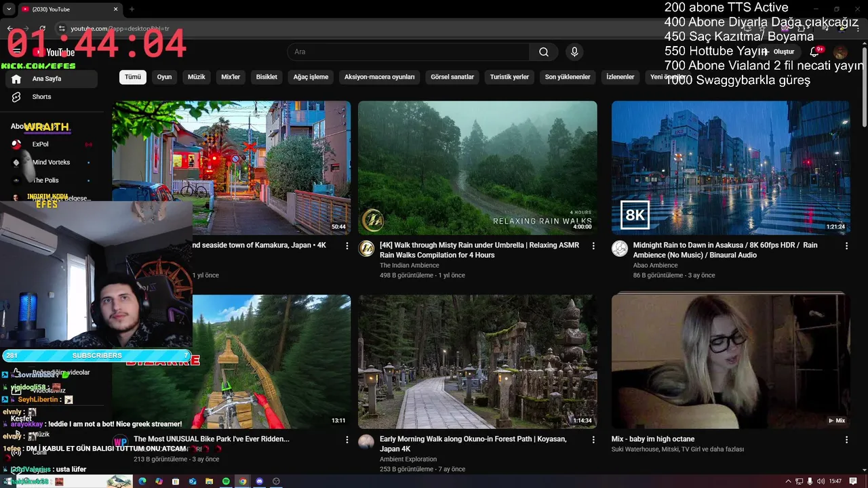The image size is (868, 488).
Task: Open Chrome tab search dropdown arrow
Action: click(x=9, y=9)
